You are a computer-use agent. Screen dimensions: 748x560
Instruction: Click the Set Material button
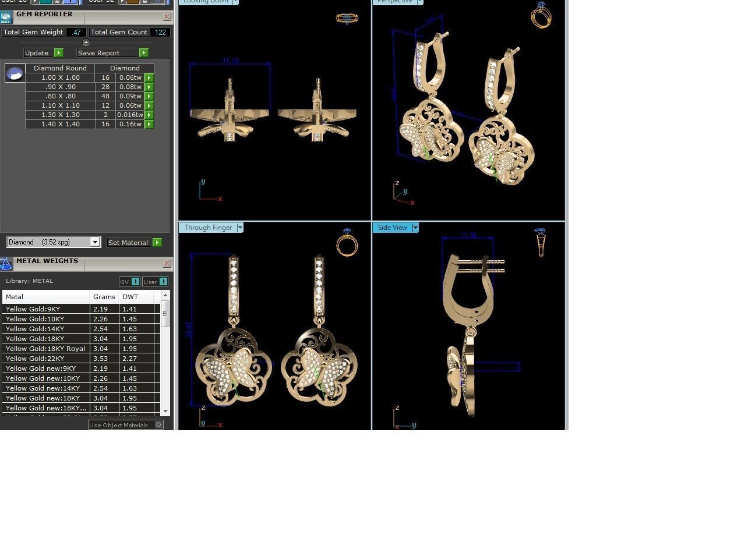click(x=129, y=243)
